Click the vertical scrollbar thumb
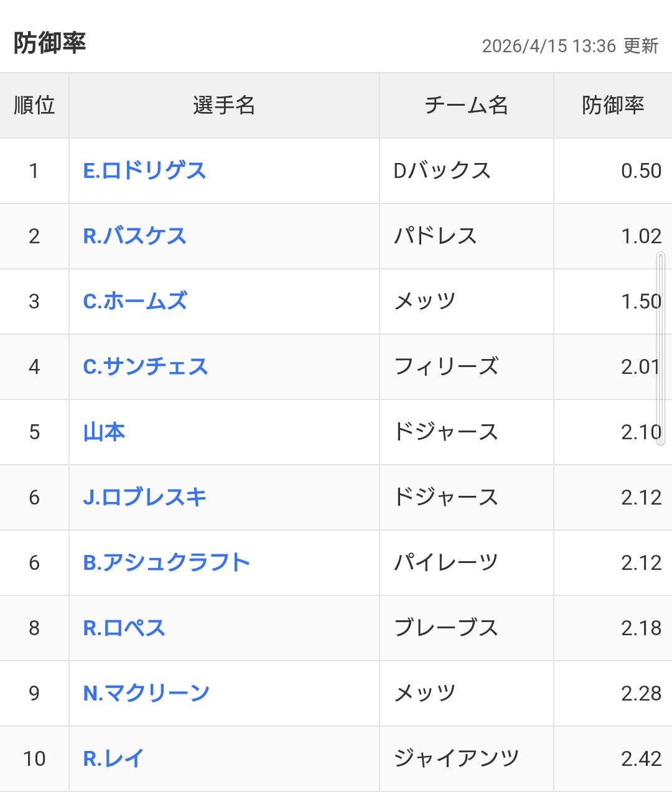 click(661, 348)
